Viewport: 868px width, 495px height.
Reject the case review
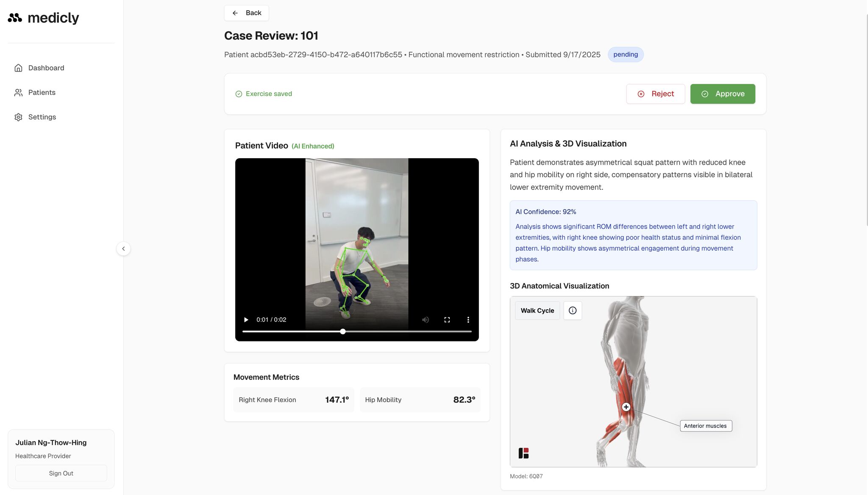655,94
